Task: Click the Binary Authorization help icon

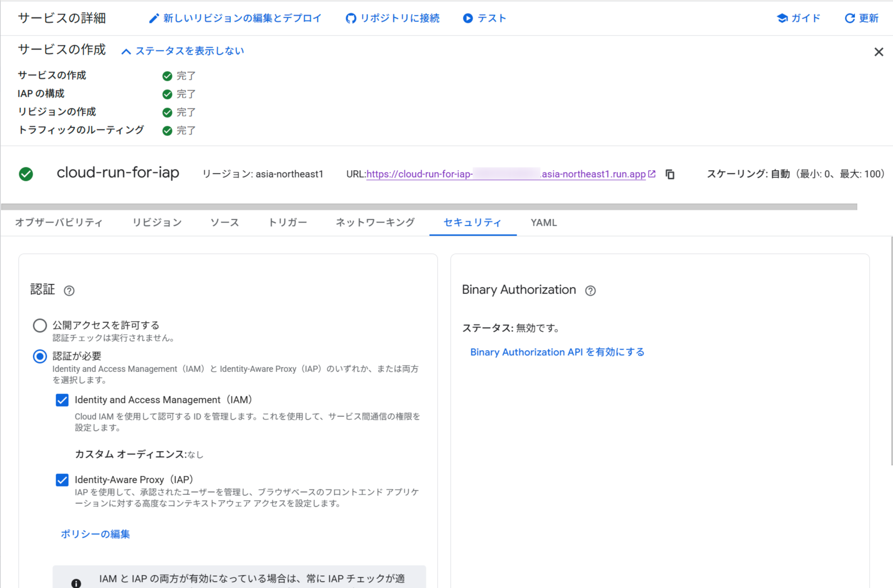Action: coord(591,290)
